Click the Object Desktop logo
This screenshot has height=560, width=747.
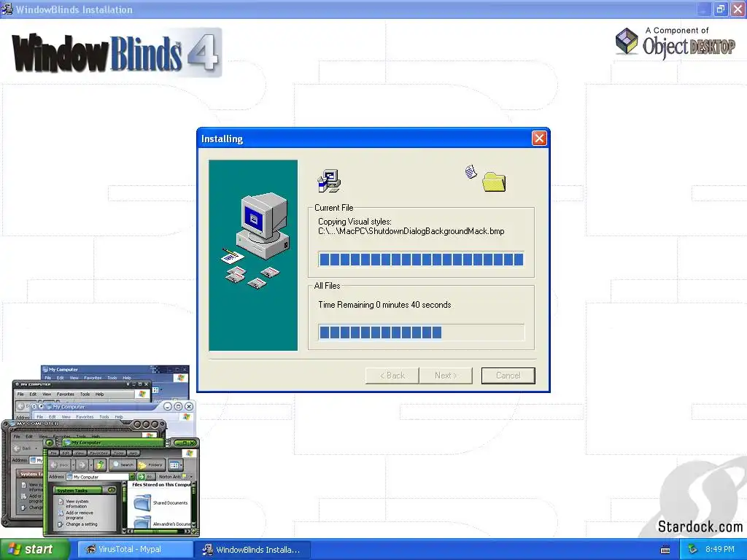point(675,43)
